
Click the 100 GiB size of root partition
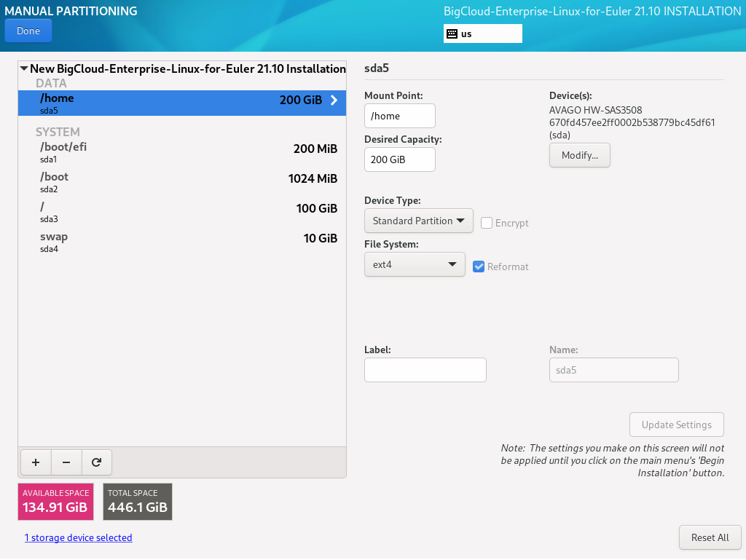pyautogui.click(x=317, y=208)
